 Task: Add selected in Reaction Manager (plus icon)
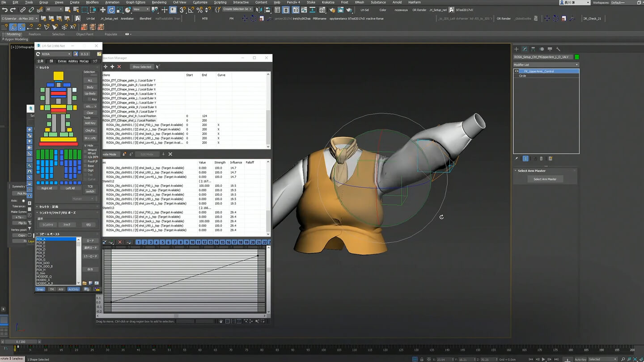112,67
